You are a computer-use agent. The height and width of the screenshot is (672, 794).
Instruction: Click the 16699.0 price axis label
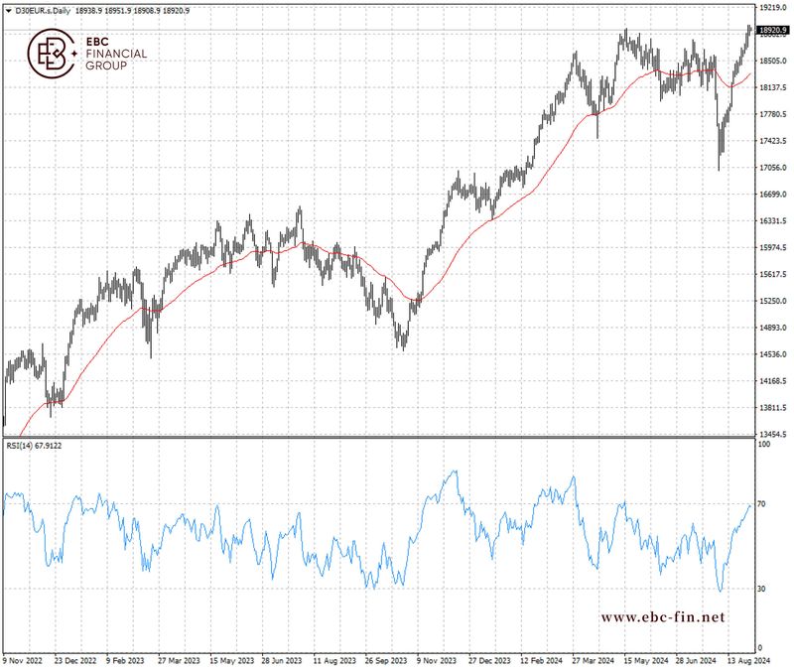[771, 195]
